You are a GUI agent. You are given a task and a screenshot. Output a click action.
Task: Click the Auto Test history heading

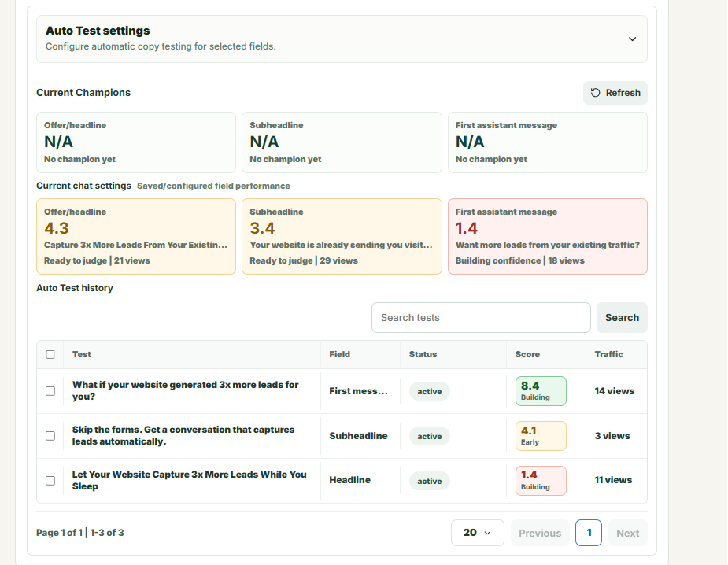(x=74, y=288)
